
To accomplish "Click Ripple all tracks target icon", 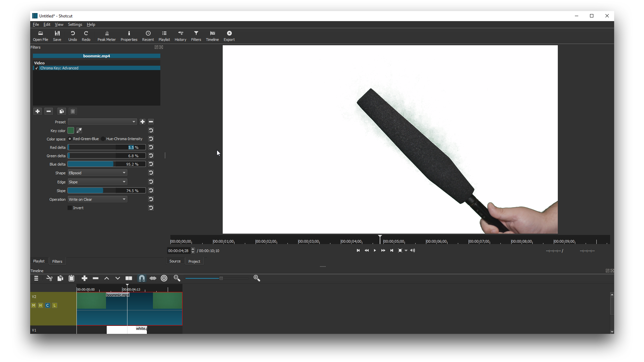I will click(164, 278).
